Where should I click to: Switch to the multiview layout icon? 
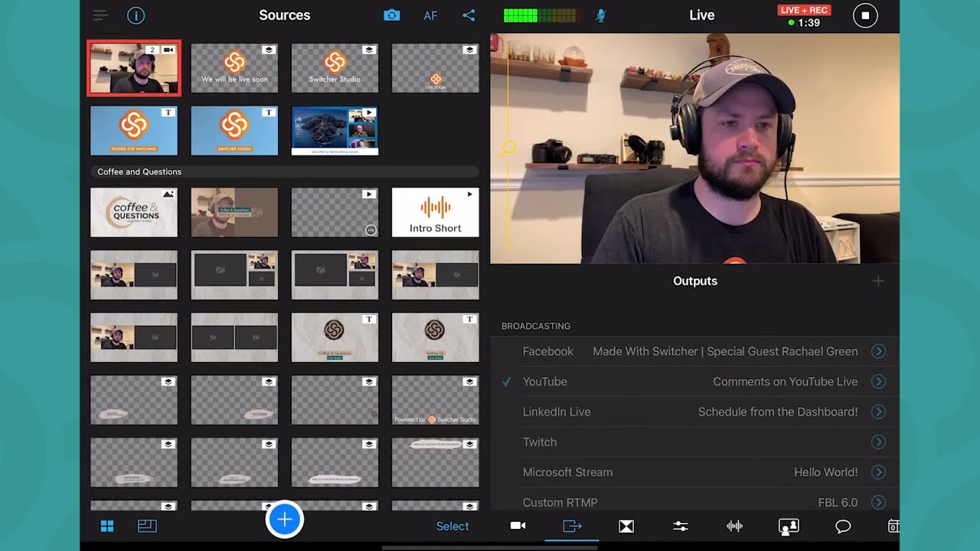tap(147, 526)
